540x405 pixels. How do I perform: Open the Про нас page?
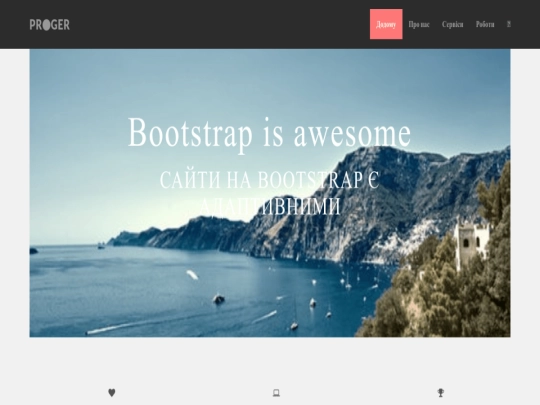[419, 24]
